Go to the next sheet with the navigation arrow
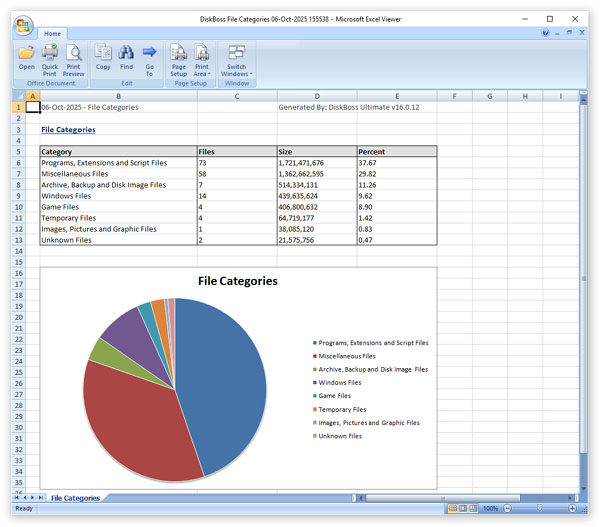The height and width of the screenshot is (527, 600). (x=33, y=498)
